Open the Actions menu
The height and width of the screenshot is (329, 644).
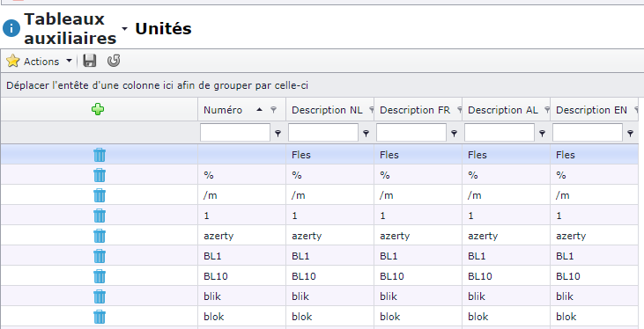pos(40,62)
